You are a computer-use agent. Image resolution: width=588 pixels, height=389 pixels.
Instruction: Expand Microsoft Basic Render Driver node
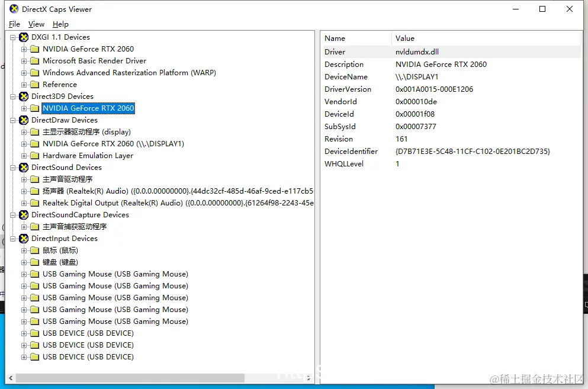(24, 61)
